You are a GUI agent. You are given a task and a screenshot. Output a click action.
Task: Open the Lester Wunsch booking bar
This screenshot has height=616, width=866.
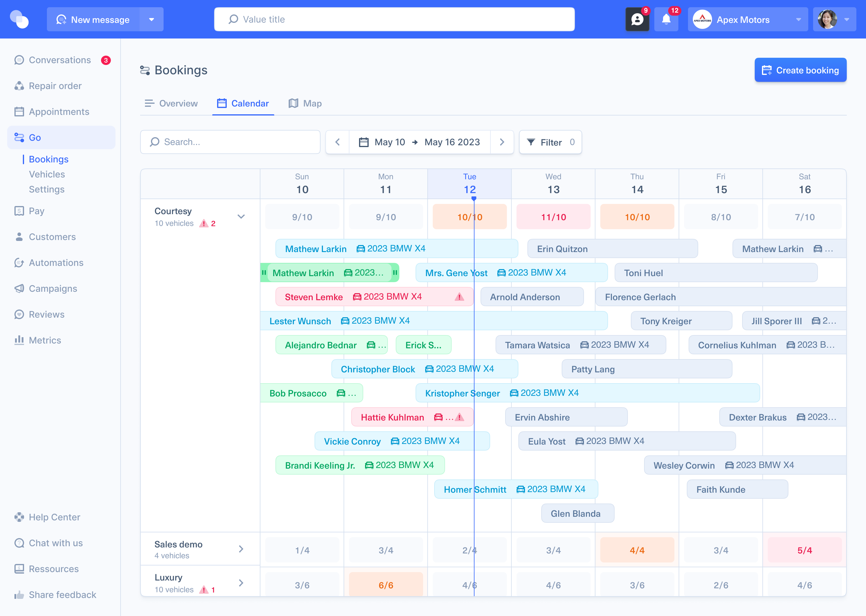coord(434,321)
